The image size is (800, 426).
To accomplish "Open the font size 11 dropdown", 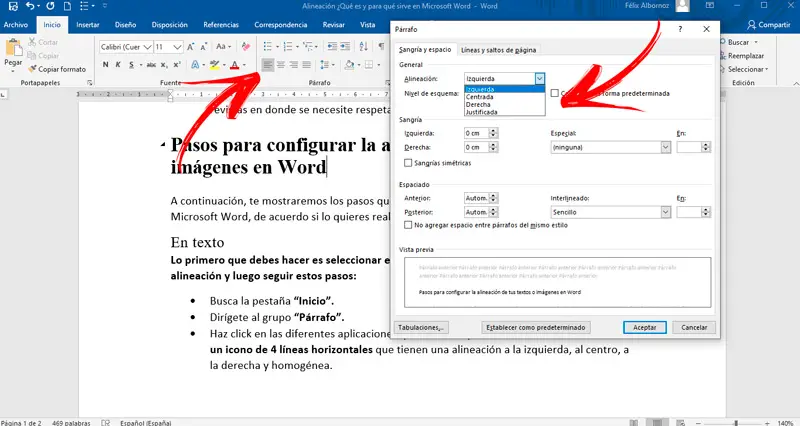I will pos(178,47).
